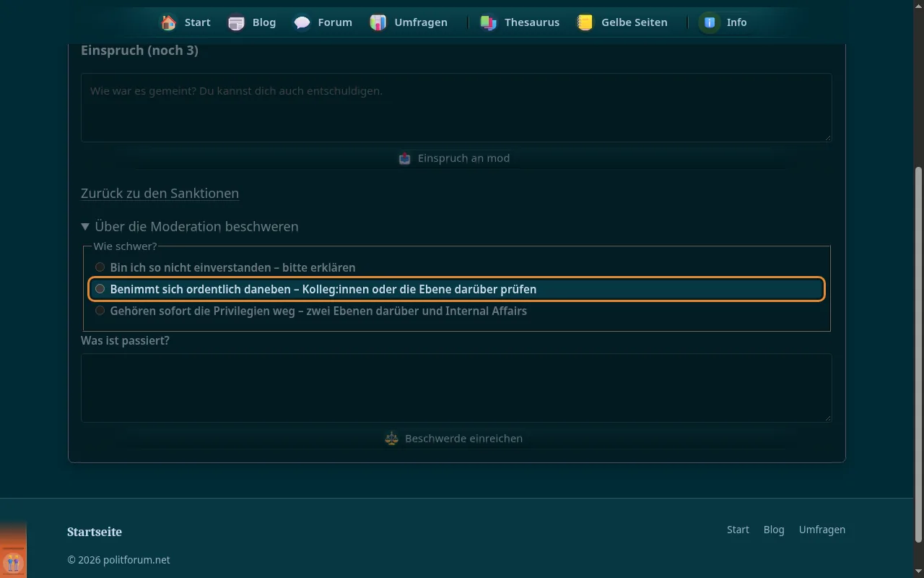Click the Forum speech bubble icon
The image size is (924, 578).
(x=302, y=22)
